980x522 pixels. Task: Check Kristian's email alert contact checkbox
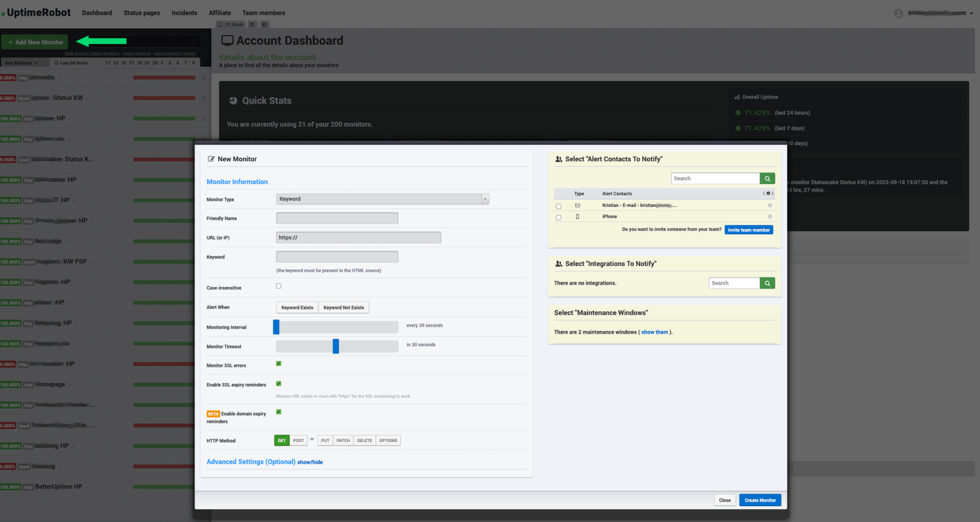pyautogui.click(x=558, y=206)
